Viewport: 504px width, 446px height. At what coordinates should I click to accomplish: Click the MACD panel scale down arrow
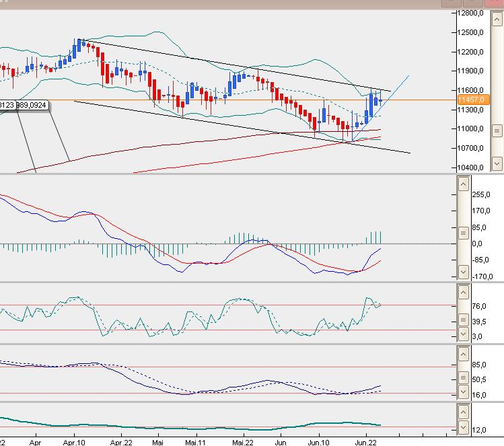click(463, 272)
